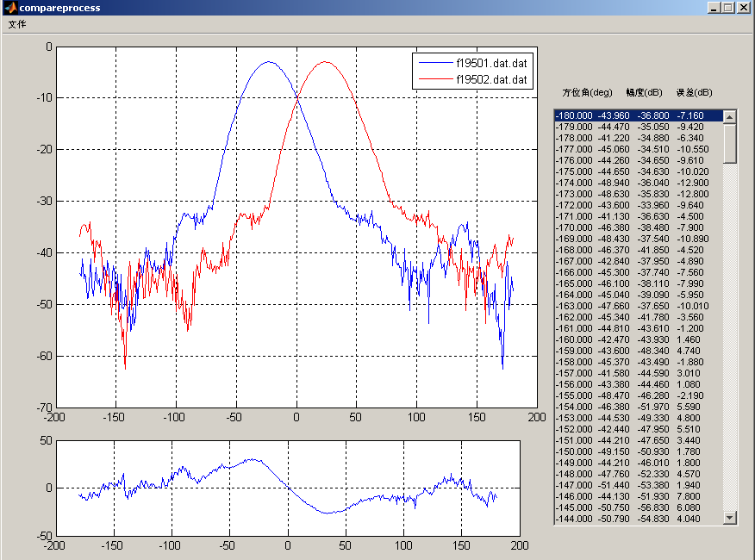Select the row starting with -158.000
Screen dimensions: 755x560
(x=639, y=362)
